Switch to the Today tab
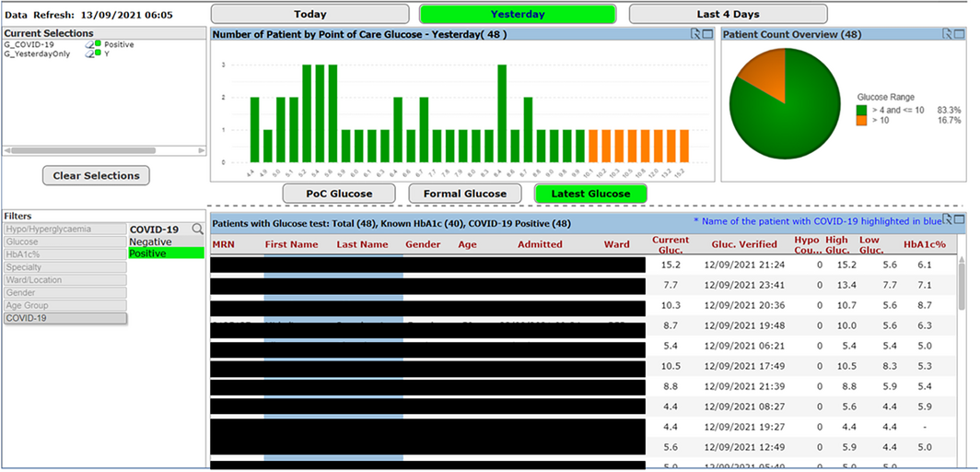The height and width of the screenshot is (472, 980). (309, 15)
